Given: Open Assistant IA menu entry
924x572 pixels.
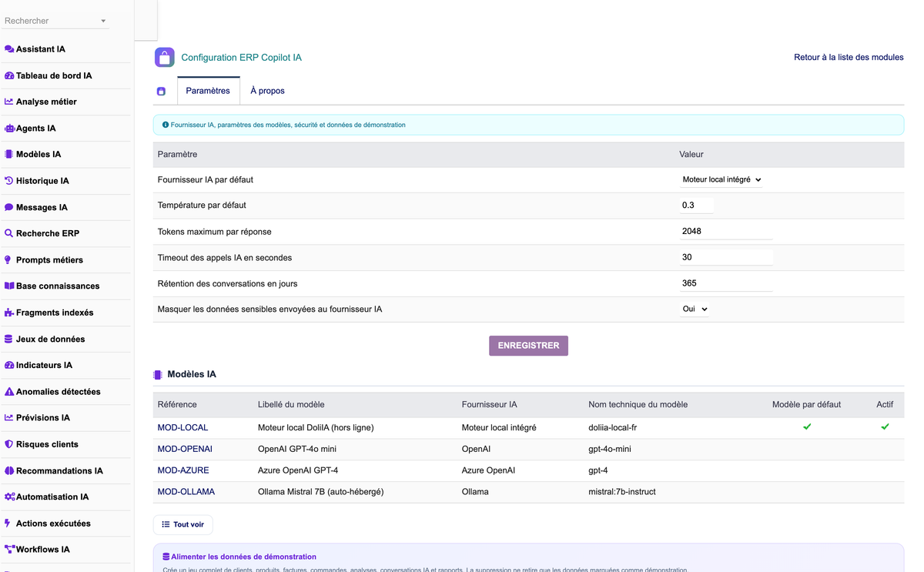Looking at the screenshot, I should click(41, 49).
